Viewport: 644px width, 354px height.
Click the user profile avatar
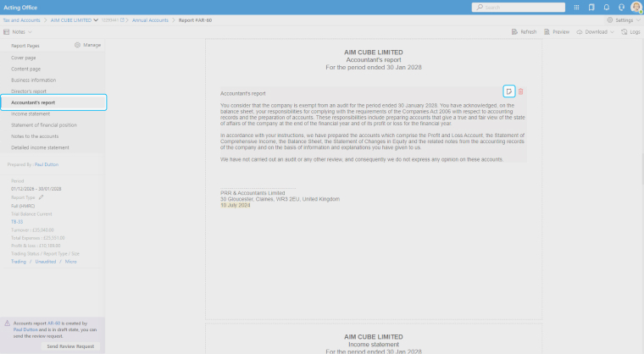[x=636, y=7]
